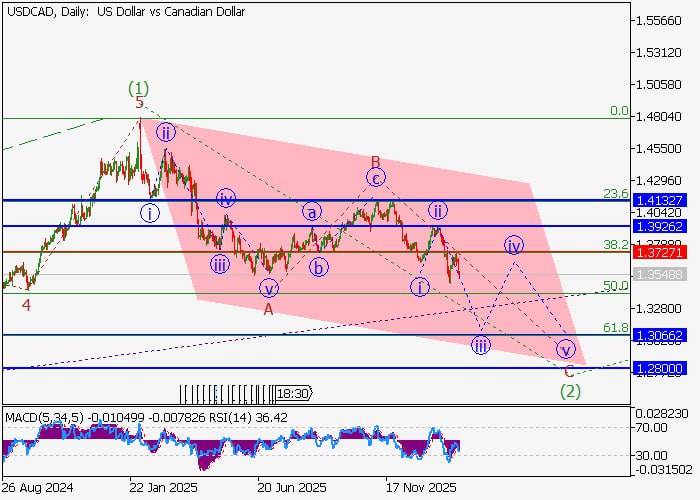Click the 1.41327 price level tag
This screenshot has width=700, height=500.
[x=657, y=201]
